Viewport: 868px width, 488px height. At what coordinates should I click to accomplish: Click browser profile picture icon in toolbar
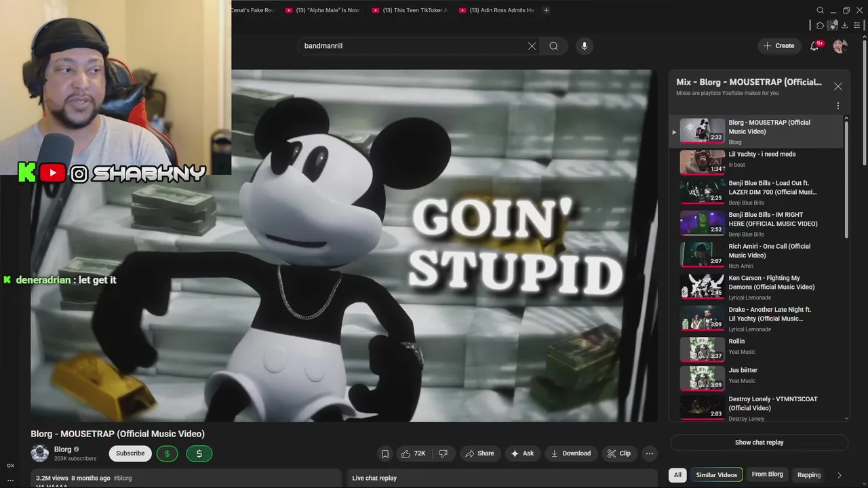833,26
